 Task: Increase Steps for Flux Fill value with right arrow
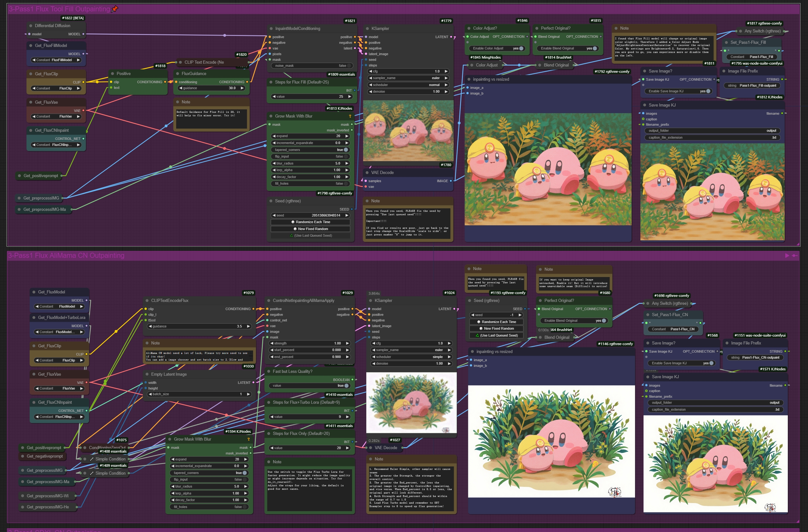point(349,96)
